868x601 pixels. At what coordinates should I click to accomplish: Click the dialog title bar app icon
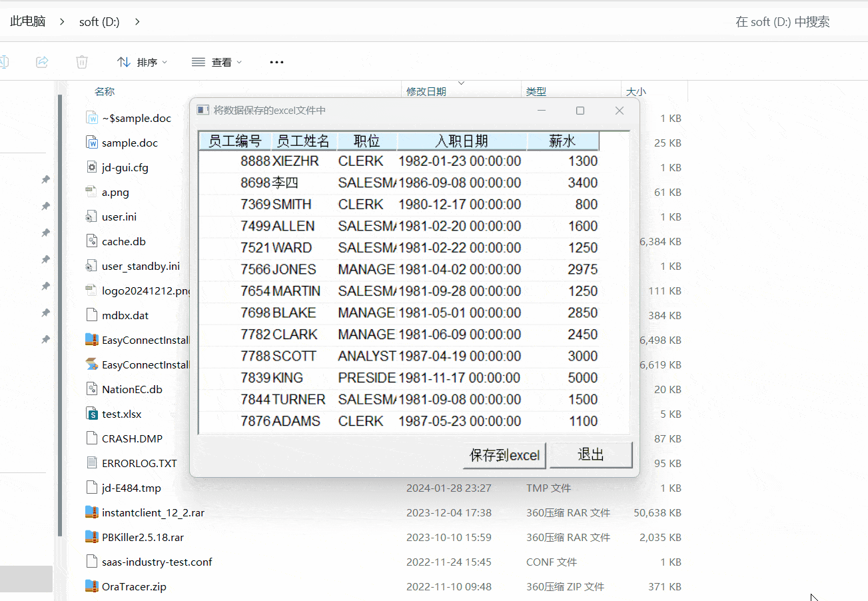tap(203, 110)
